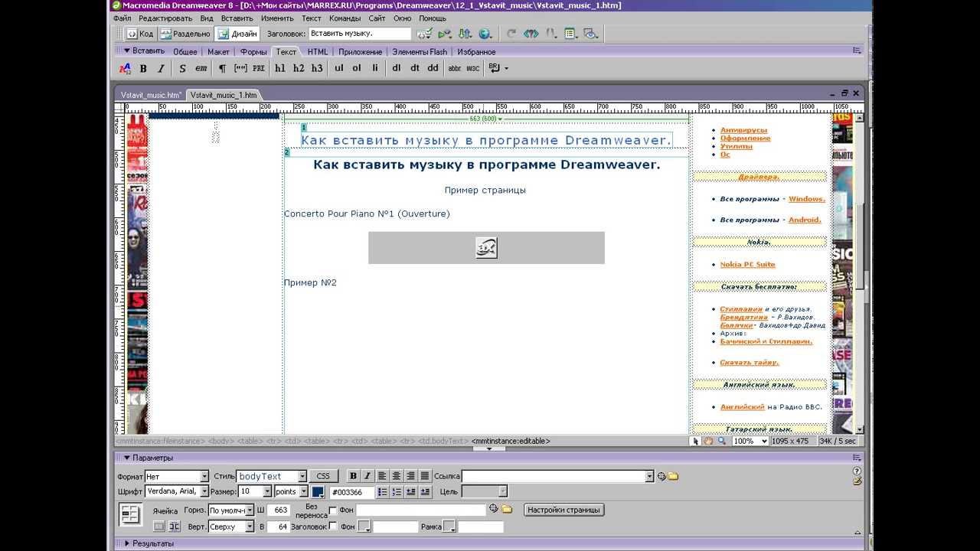Click the Font Tag Editor icon

125,68
